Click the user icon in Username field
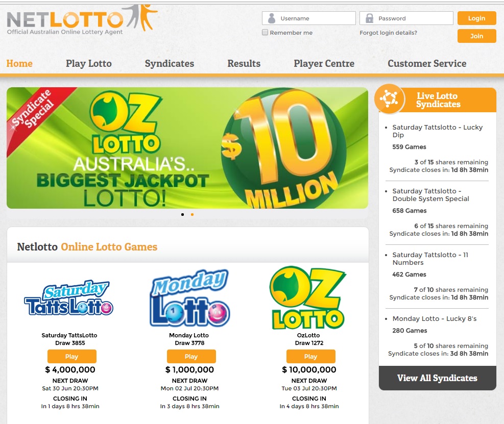This screenshot has height=424, width=504. click(272, 18)
